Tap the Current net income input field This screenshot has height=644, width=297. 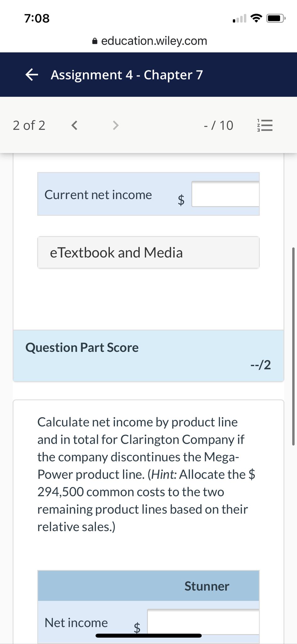click(x=225, y=194)
